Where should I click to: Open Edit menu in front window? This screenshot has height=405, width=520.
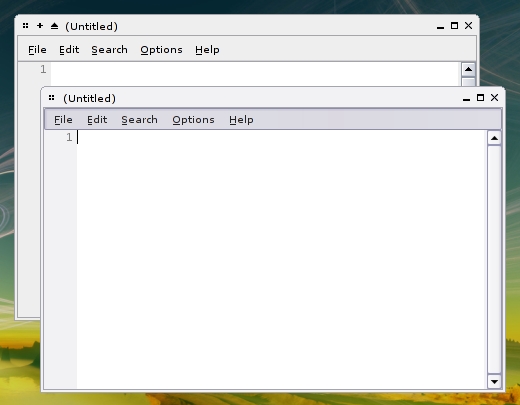coord(97,120)
